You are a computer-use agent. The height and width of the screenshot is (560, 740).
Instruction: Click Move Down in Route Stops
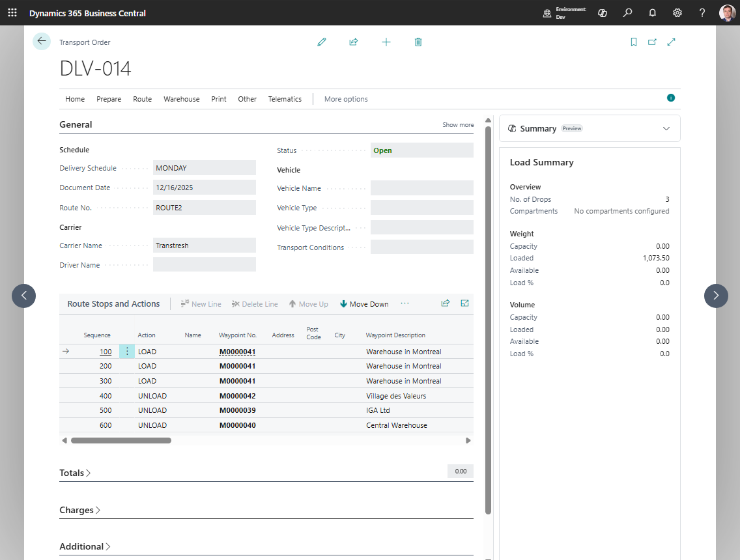click(364, 304)
